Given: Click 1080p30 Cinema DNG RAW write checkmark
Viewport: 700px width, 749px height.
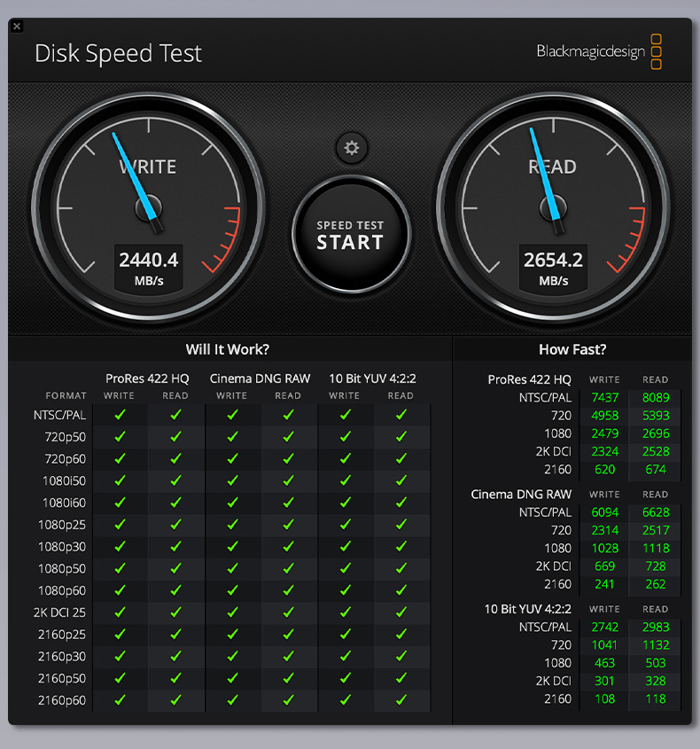Looking at the screenshot, I should [232, 546].
